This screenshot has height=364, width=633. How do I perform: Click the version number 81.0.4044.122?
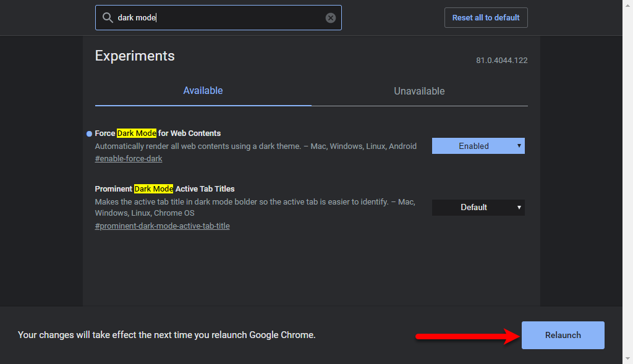[502, 61]
